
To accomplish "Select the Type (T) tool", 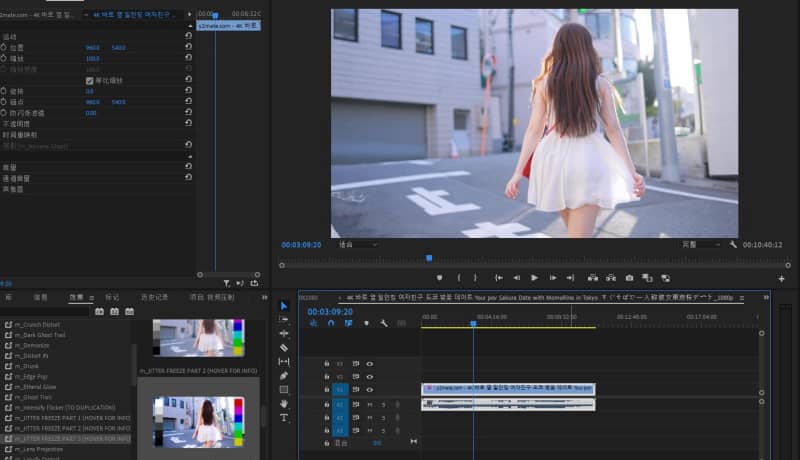I will (x=284, y=417).
